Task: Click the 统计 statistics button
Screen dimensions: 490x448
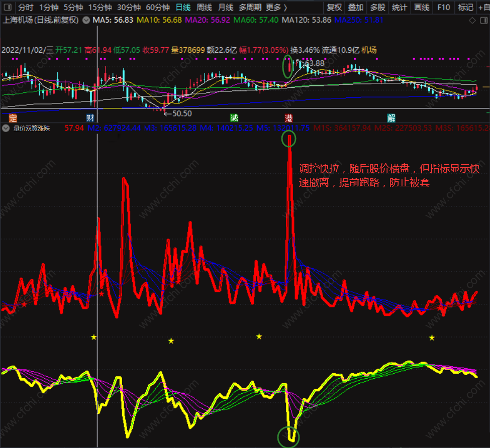Action: tap(400, 7)
